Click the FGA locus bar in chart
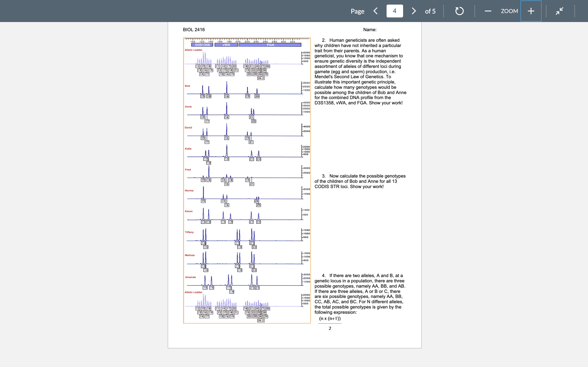This screenshot has height=367, width=588. pos(270,45)
